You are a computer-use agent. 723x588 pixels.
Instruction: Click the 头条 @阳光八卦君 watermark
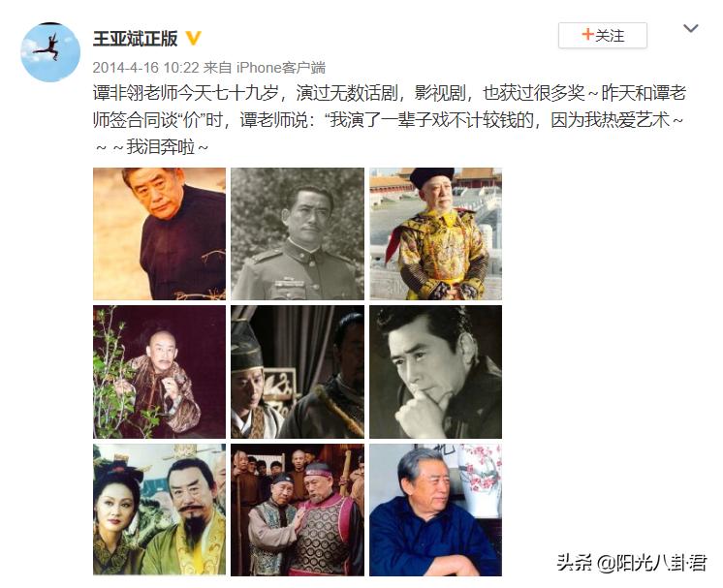(x=632, y=563)
